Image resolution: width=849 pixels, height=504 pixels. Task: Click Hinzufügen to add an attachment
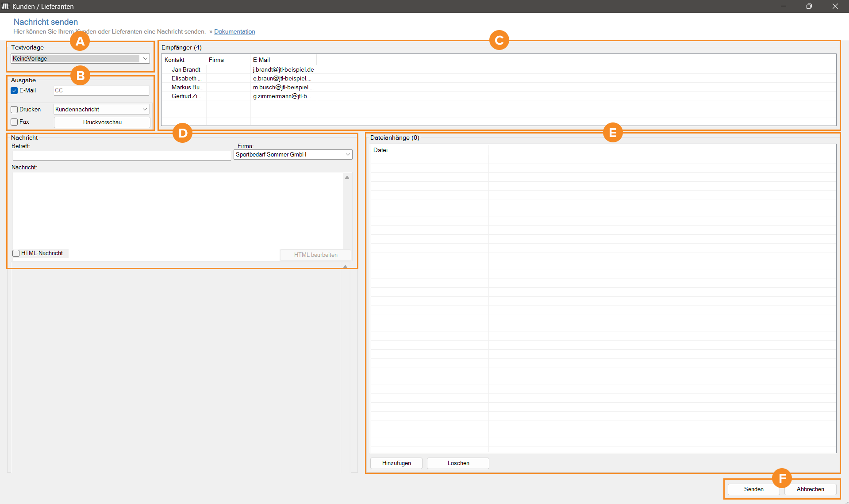396,463
